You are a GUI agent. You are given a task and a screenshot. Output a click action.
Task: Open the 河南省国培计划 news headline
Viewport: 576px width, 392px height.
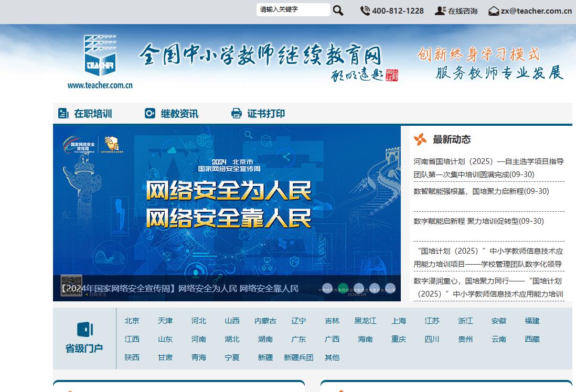[x=488, y=161]
